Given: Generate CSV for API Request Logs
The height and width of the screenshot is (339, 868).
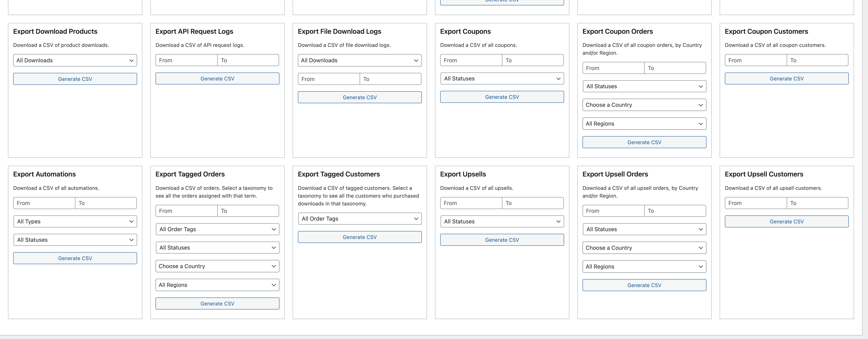Looking at the screenshot, I should click(217, 78).
